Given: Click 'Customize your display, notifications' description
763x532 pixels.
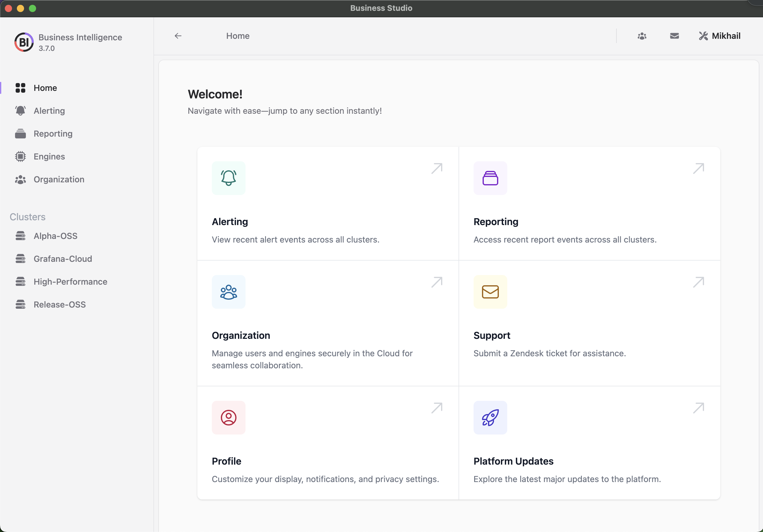Looking at the screenshot, I should coord(325,479).
